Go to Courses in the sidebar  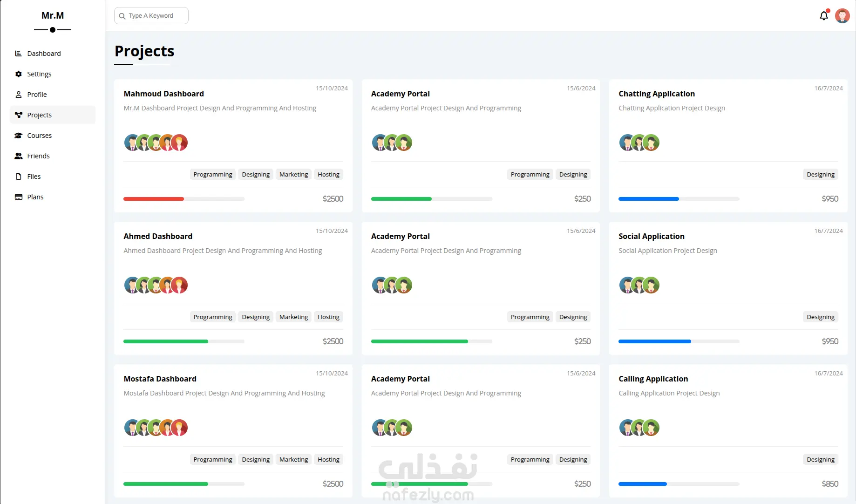39,136
